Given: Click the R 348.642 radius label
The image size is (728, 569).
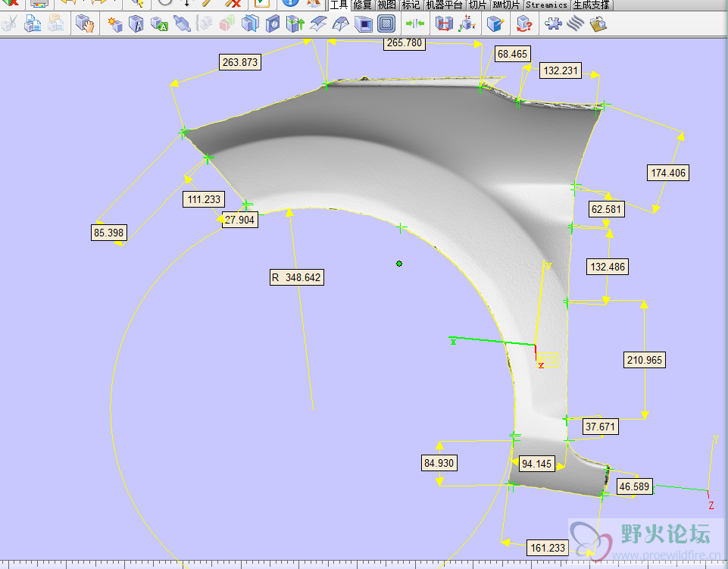Looking at the screenshot, I should [x=297, y=278].
